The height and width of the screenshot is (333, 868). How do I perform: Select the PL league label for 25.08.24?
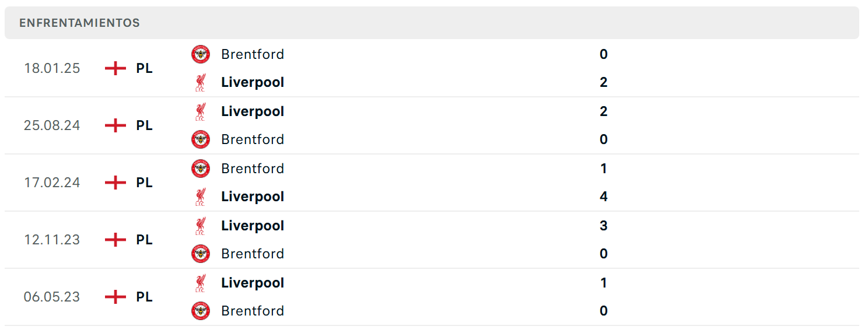(x=145, y=125)
